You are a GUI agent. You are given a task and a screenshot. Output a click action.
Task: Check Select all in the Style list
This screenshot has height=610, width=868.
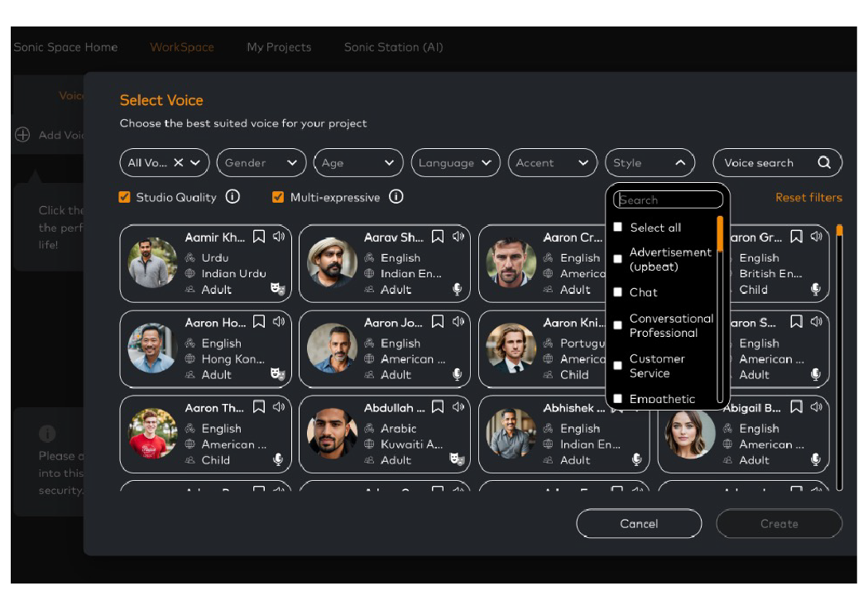[617, 226]
